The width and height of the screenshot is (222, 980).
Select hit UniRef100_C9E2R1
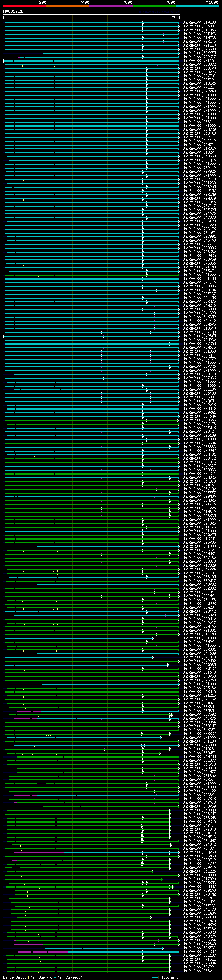point(199,80)
